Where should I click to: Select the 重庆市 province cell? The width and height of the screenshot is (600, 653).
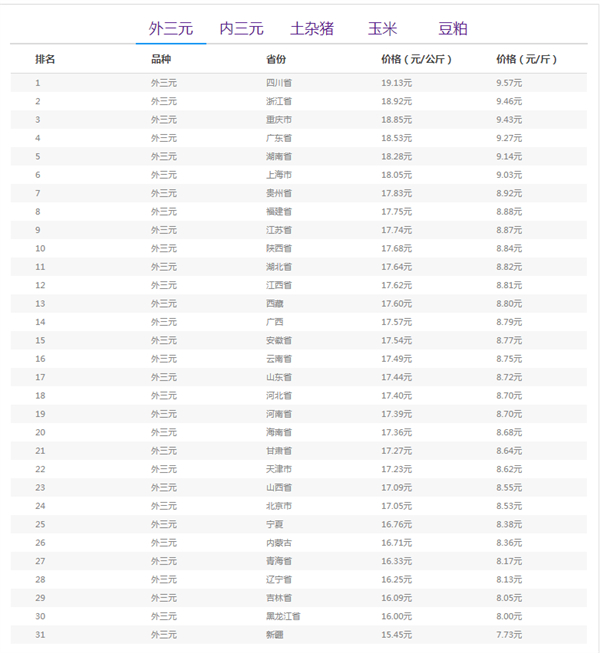coord(279,120)
